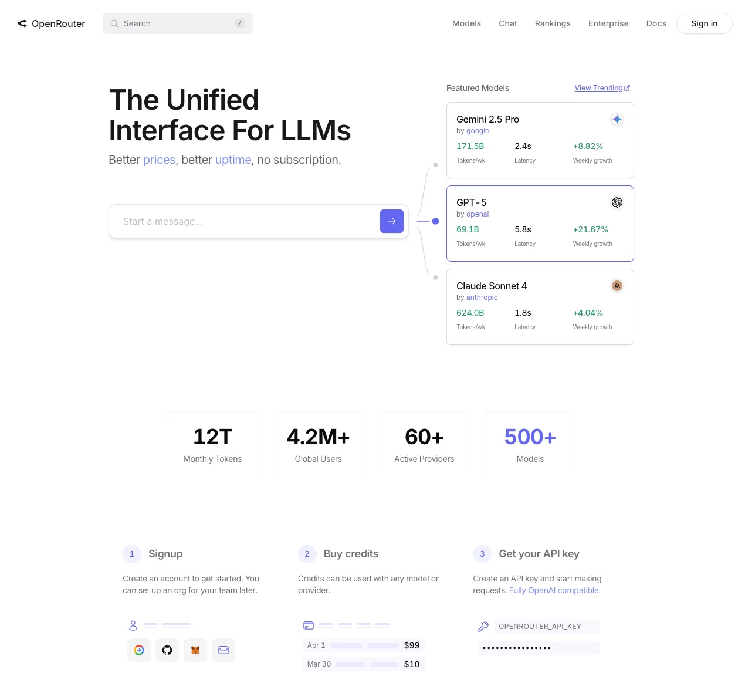Click the 5.8s latency value

(523, 229)
